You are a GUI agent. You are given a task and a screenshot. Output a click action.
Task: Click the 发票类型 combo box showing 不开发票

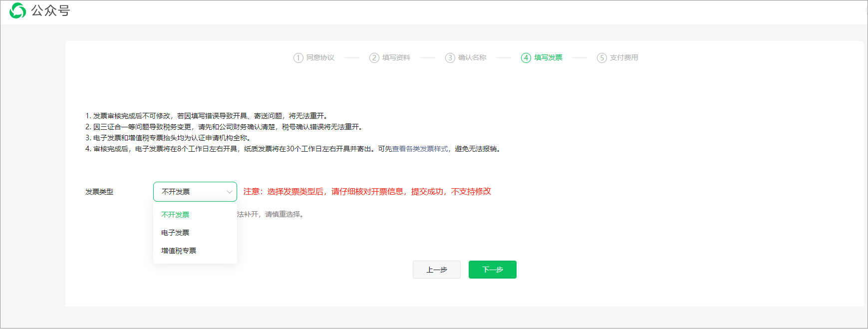tap(190, 192)
